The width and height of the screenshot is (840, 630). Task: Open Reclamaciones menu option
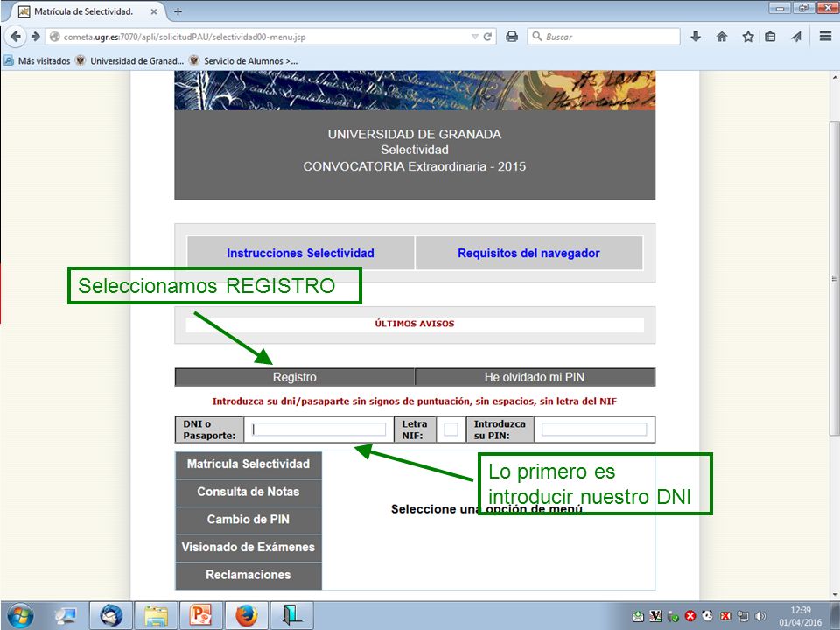248,575
